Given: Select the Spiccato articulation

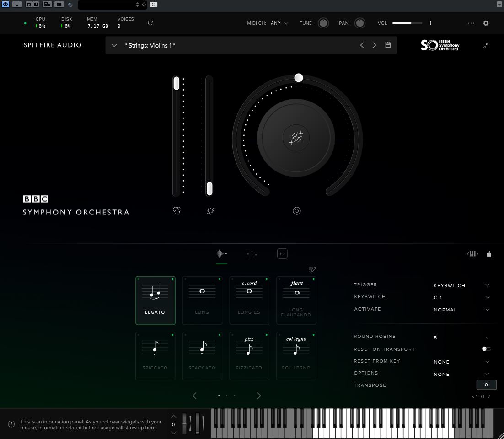Looking at the screenshot, I should click(155, 356).
